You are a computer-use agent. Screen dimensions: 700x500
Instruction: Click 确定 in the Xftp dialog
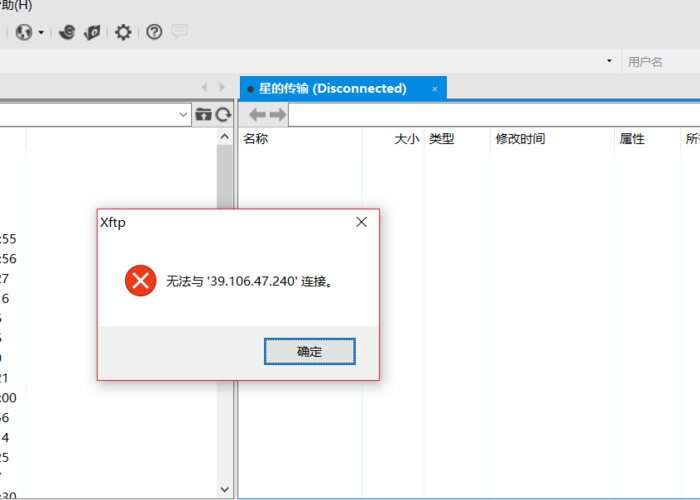tap(310, 351)
